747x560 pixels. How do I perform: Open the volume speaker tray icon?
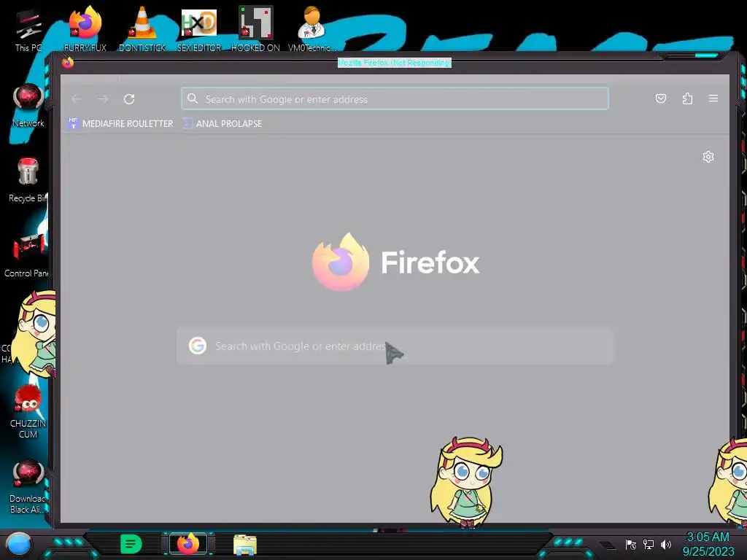click(x=666, y=544)
